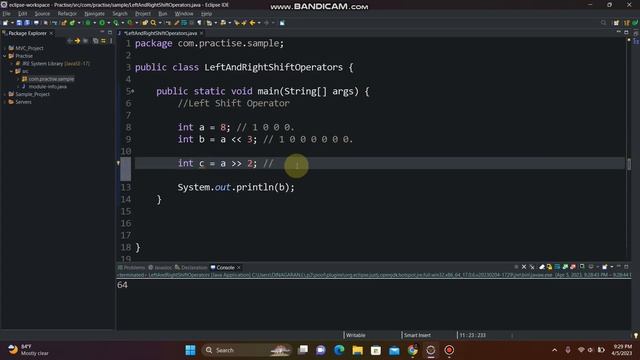Click the taskbar Search box
Image resolution: width=640 pixels, height=360 pixels.
247,350
